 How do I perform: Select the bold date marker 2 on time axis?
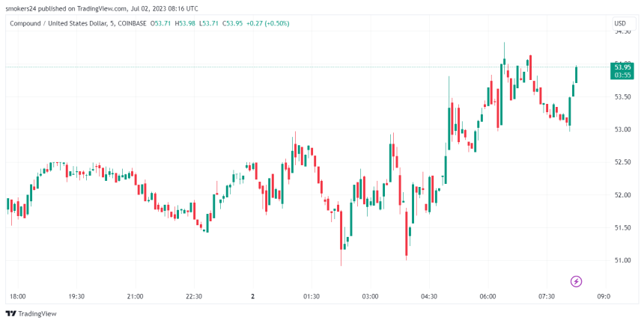coord(252,297)
